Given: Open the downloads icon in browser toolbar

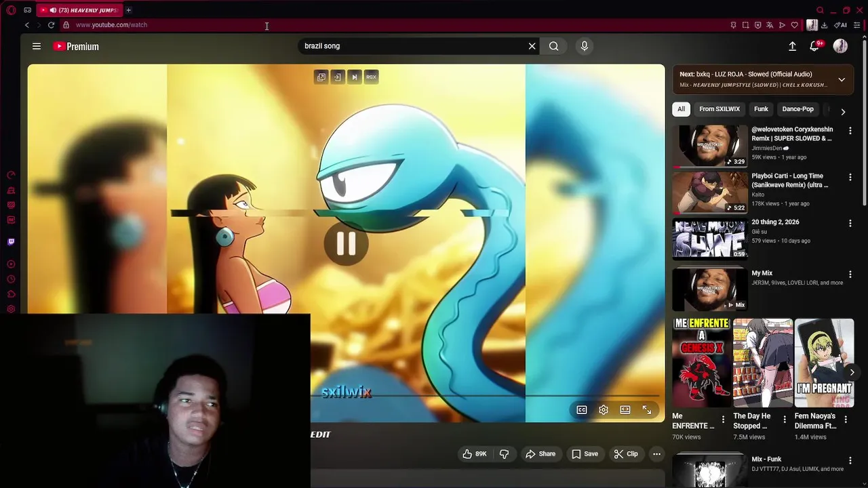Looking at the screenshot, I should (x=824, y=25).
